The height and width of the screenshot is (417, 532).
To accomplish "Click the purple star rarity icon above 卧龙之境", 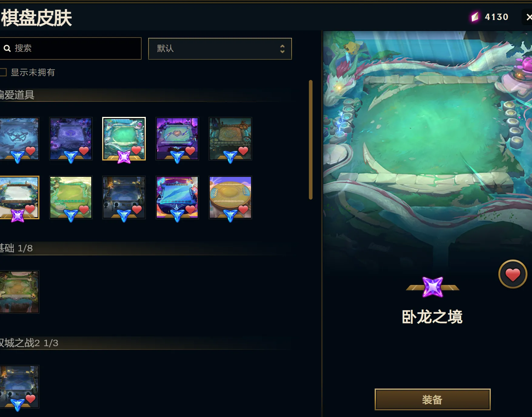I will coord(433,287).
